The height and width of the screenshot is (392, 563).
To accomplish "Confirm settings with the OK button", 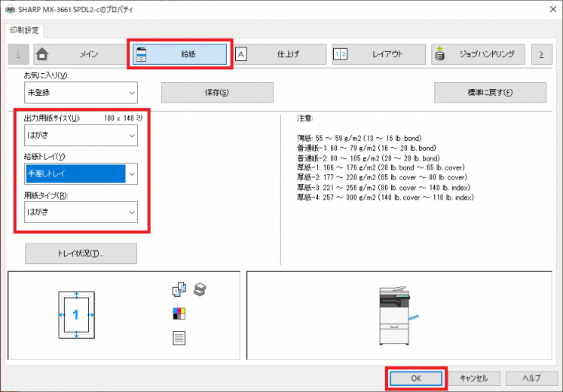I will coord(417,378).
